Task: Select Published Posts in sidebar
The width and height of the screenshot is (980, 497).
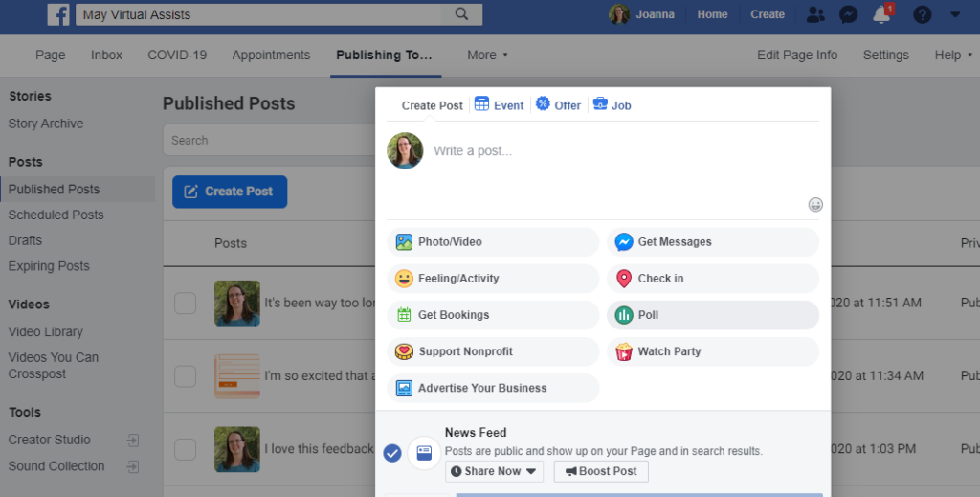Action: click(78, 189)
